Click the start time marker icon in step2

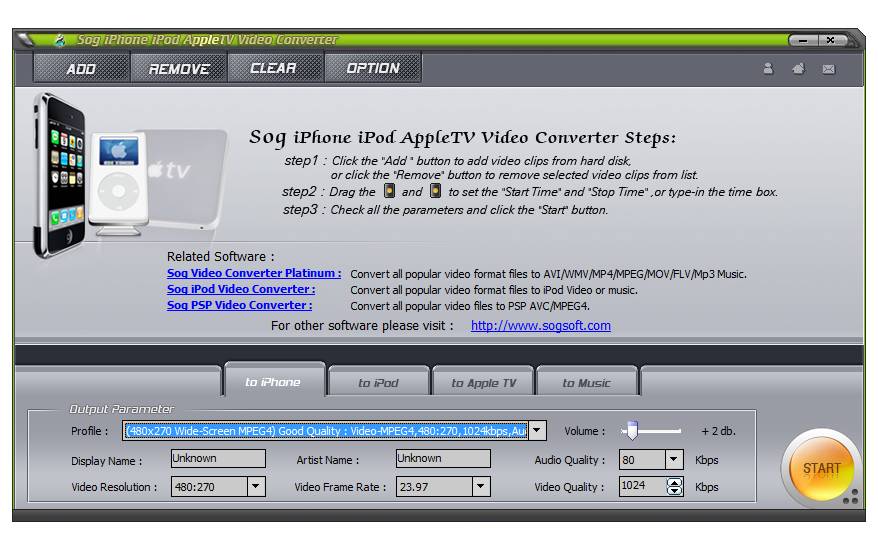(x=389, y=191)
